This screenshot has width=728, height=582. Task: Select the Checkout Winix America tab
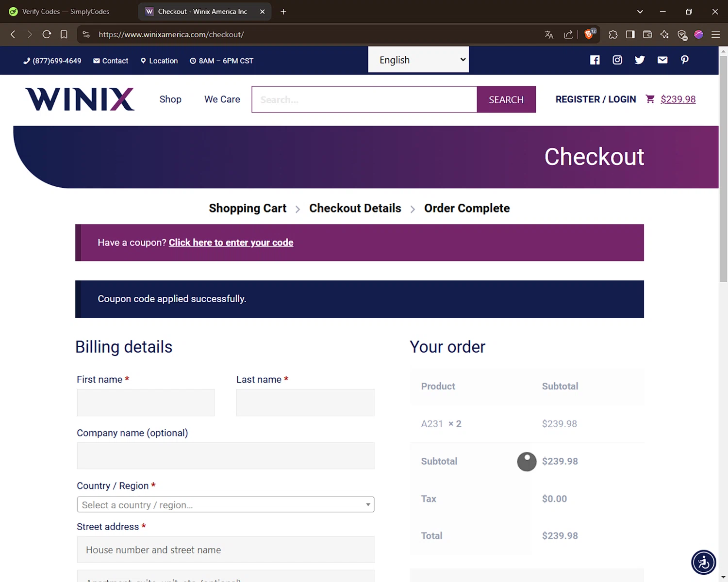click(x=202, y=12)
